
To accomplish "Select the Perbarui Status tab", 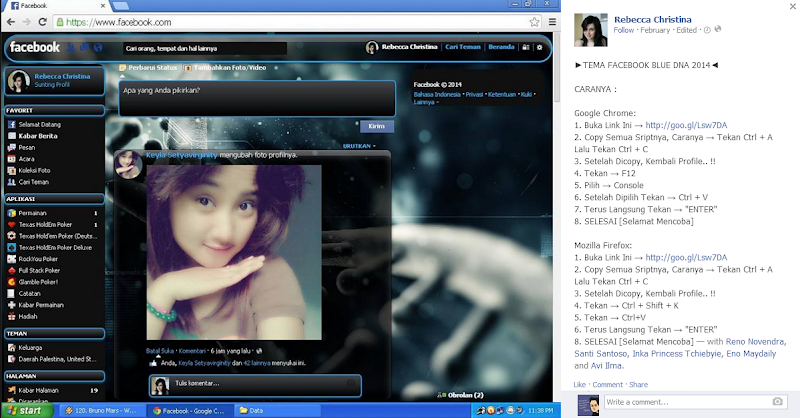I will click(x=148, y=67).
